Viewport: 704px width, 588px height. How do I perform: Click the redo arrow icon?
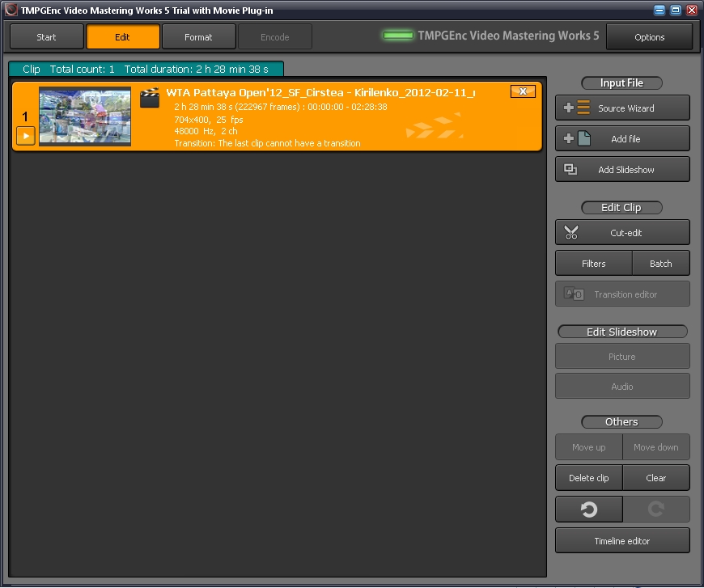656,509
